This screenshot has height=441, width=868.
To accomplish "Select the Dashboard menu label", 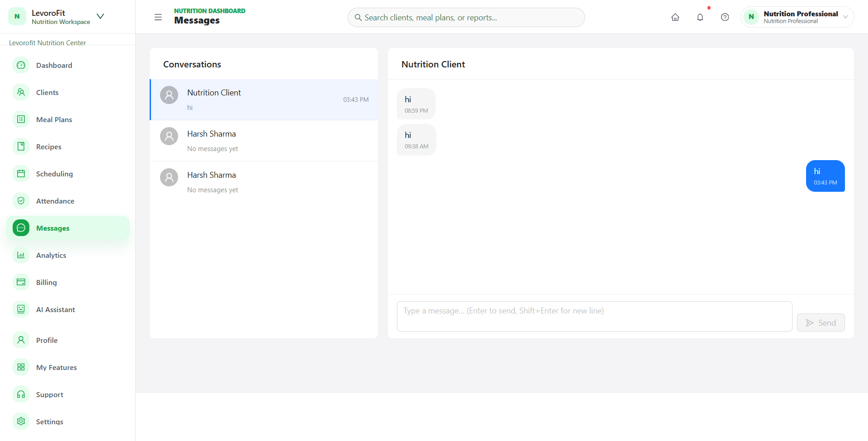I will 54,65.
